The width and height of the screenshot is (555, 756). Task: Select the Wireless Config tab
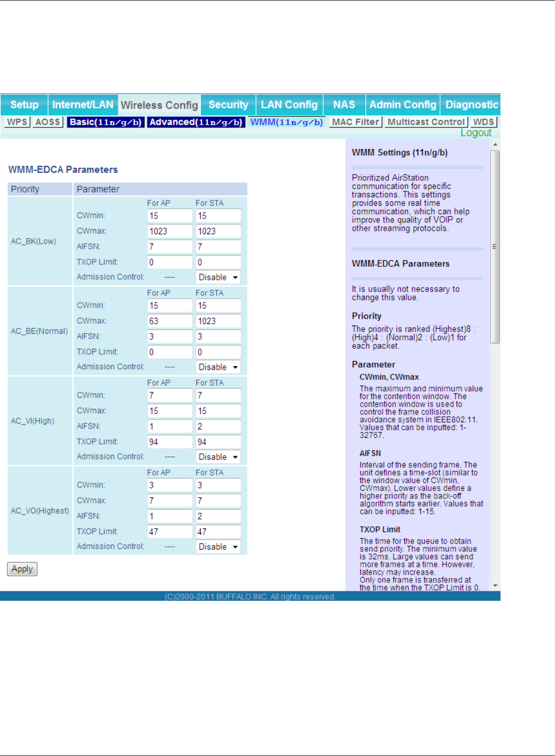[x=159, y=105]
